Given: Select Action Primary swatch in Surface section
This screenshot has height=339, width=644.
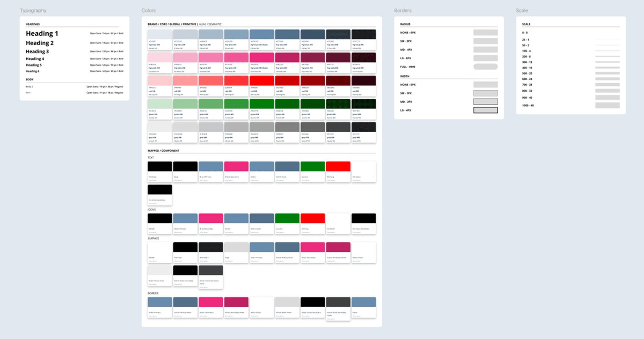Looking at the screenshot, I should coord(261,253).
